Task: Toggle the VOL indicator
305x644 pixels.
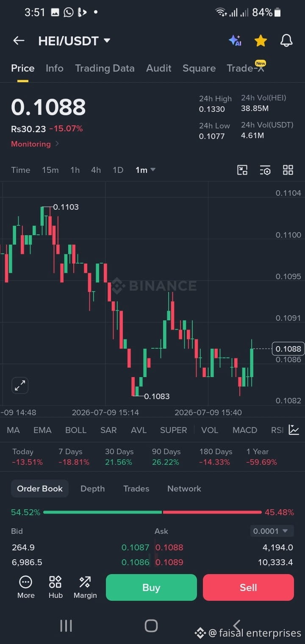Action: [x=210, y=430]
